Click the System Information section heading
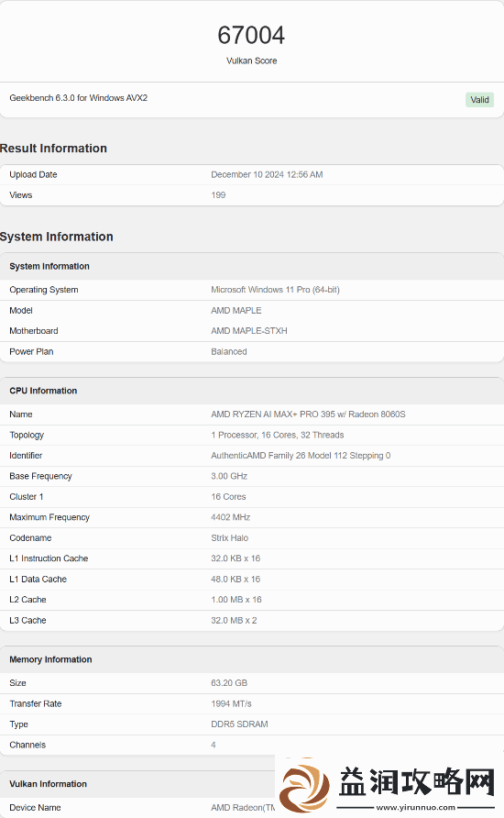Image resolution: width=504 pixels, height=818 pixels. 56,237
